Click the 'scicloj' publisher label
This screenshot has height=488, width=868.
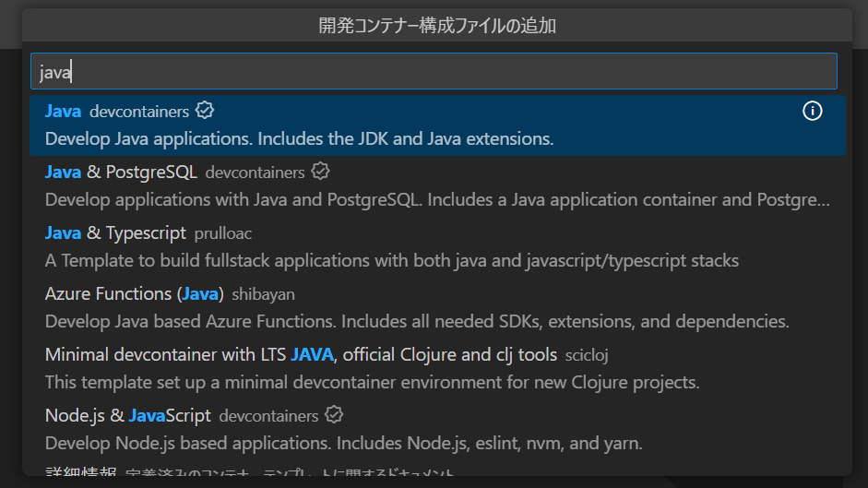(x=587, y=355)
